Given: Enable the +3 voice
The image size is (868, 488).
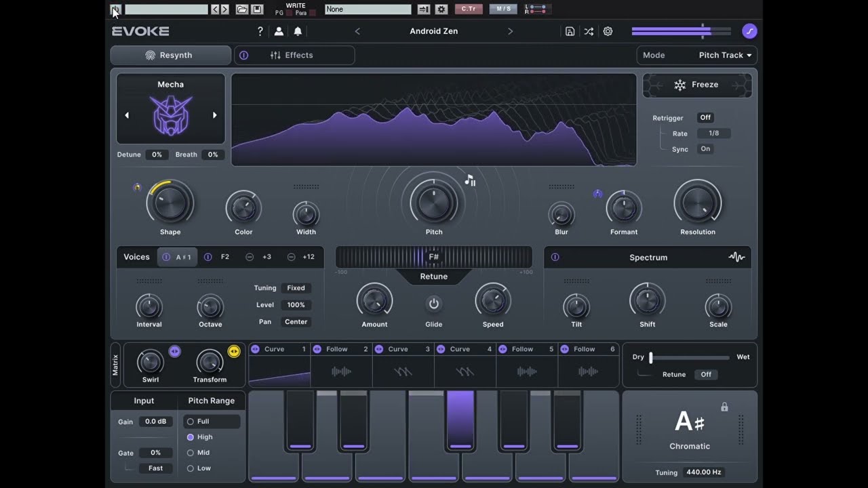Looking at the screenshot, I should pyautogui.click(x=250, y=258).
